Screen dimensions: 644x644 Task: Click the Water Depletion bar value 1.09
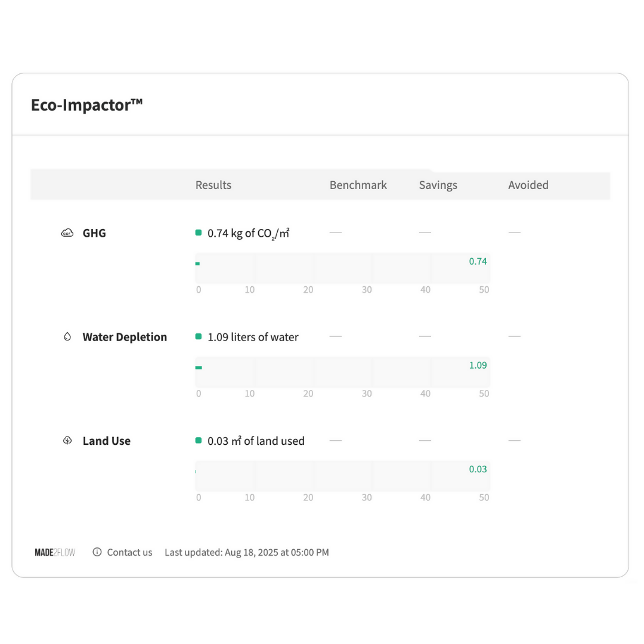tap(478, 365)
